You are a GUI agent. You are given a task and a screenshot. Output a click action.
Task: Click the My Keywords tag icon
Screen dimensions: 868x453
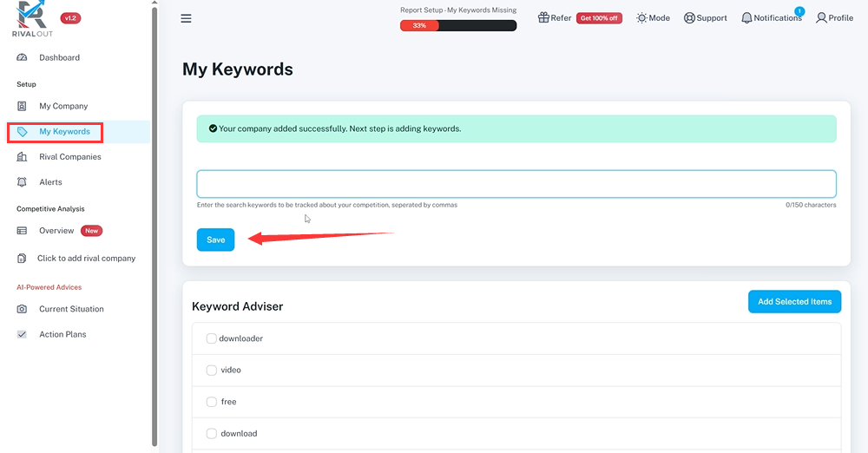pos(23,132)
